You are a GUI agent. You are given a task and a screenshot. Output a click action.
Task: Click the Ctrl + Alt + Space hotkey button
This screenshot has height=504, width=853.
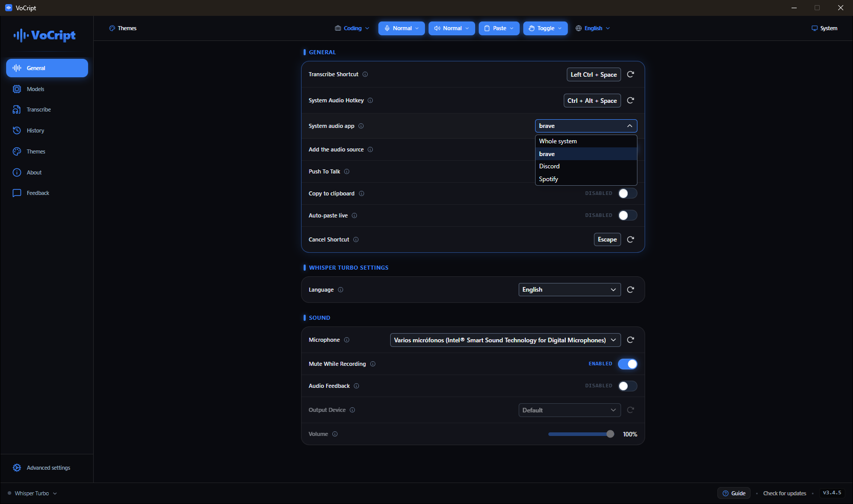(592, 101)
